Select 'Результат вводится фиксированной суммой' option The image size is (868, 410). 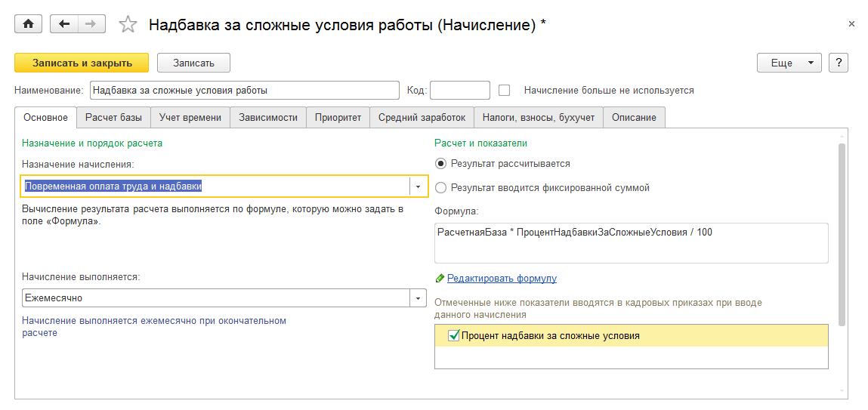click(x=441, y=188)
